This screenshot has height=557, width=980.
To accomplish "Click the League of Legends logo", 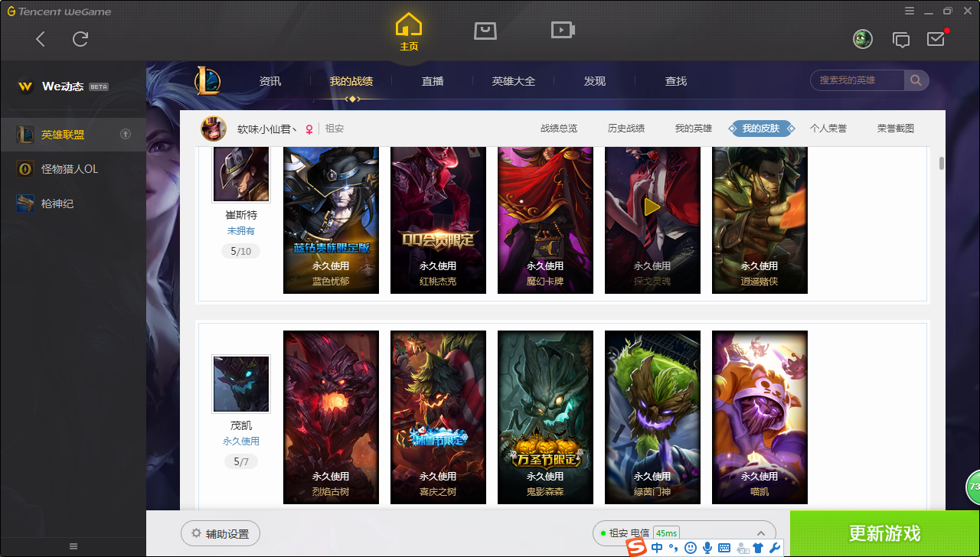I will [x=207, y=80].
